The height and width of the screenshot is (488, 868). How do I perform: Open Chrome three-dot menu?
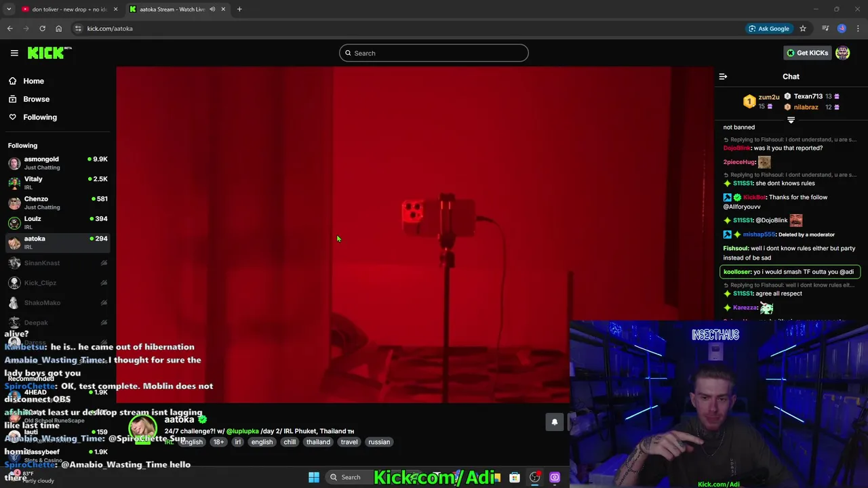pos(859,28)
